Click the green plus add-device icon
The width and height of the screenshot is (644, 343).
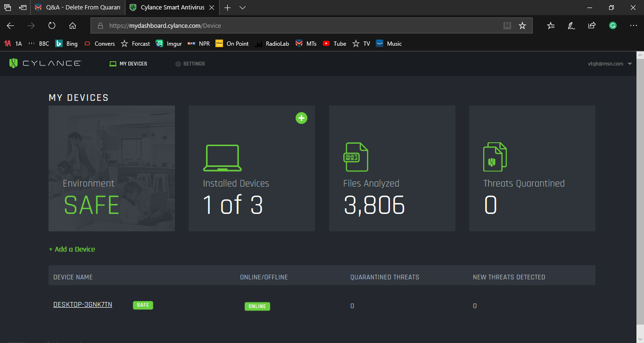(301, 118)
